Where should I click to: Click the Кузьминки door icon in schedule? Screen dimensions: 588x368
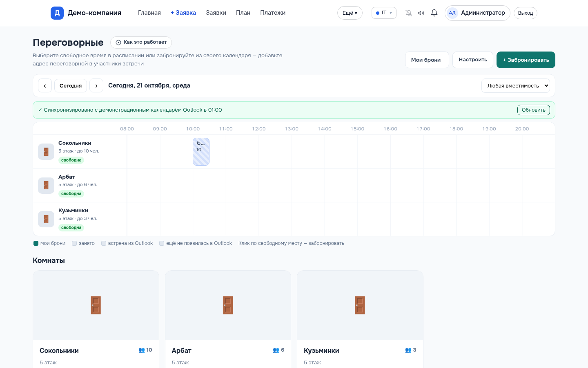point(46,219)
